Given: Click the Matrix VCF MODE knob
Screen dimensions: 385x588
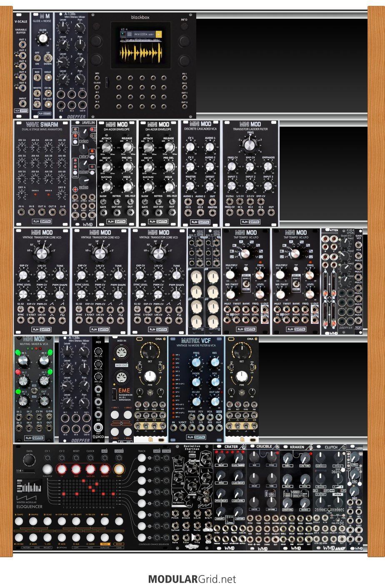Looking at the screenshot, I should coord(196,382).
